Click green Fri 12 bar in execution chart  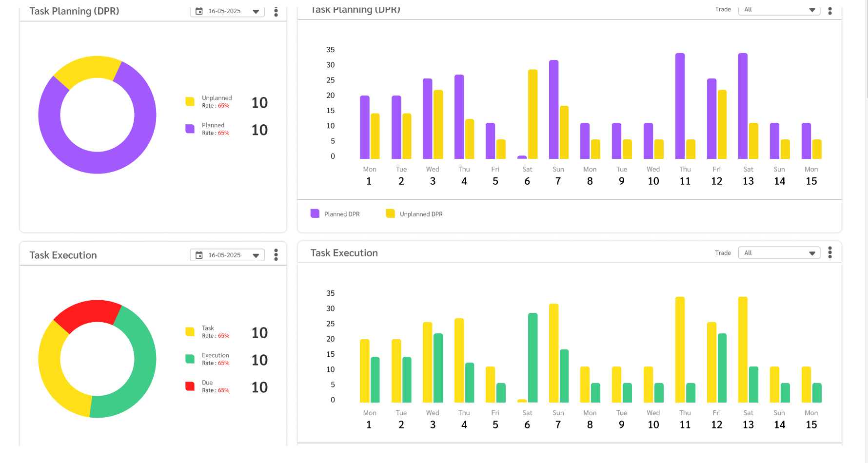coord(722,368)
